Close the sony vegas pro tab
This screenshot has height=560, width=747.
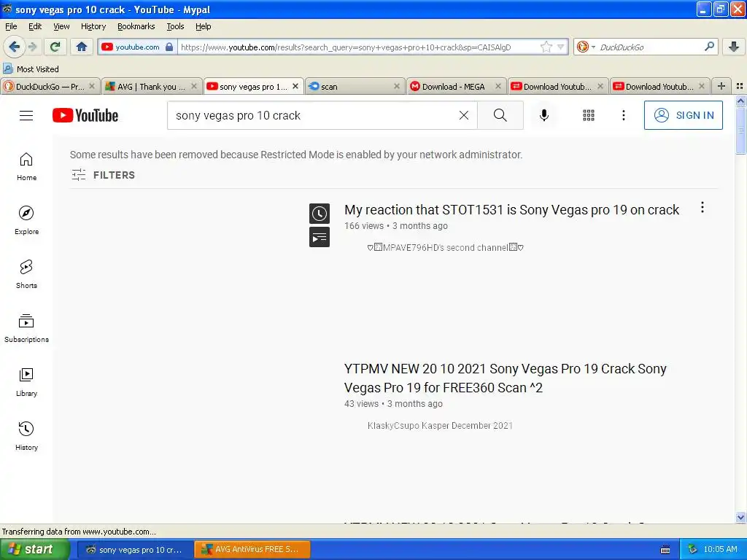pyautogui.click(x=295, y=86)
